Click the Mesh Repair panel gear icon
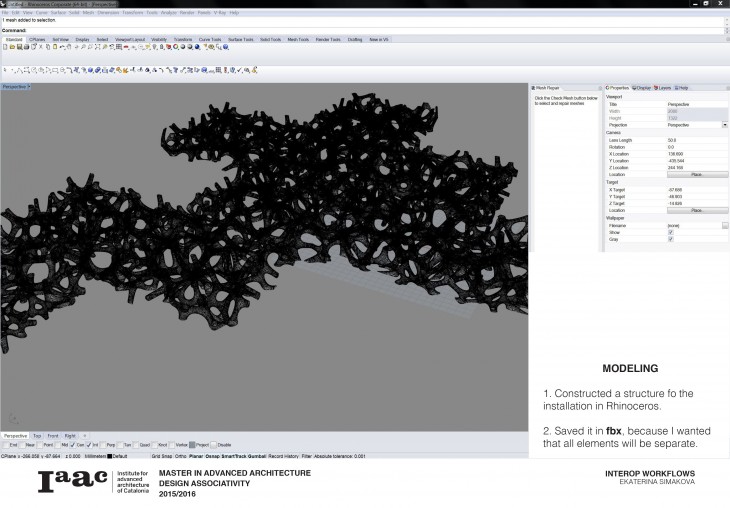Image resolution: width=730 pixels, height=508 pixels. (600, 88)
